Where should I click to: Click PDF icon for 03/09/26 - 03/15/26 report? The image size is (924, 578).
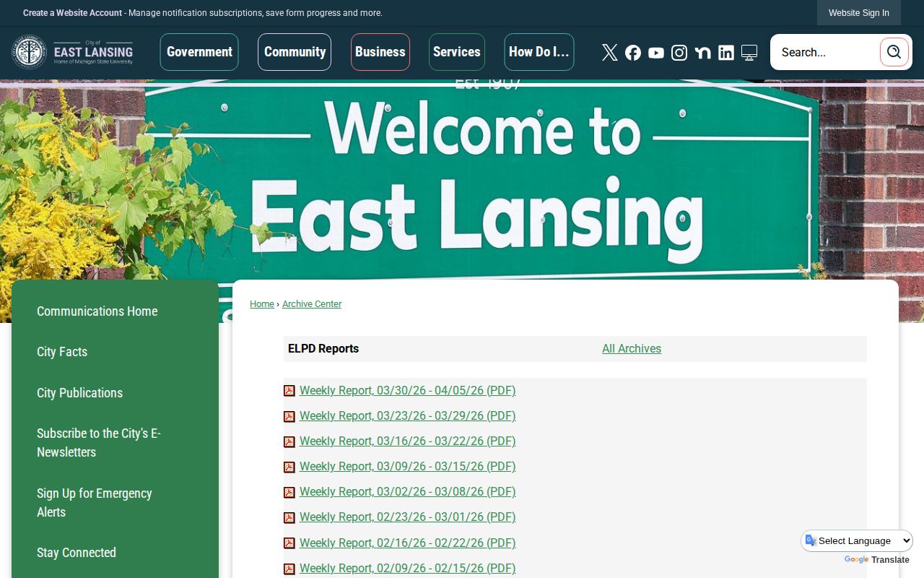[289, 467]
